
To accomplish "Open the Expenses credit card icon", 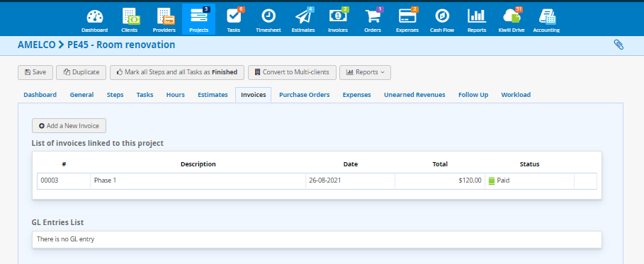I will click(x=407, y=16).
